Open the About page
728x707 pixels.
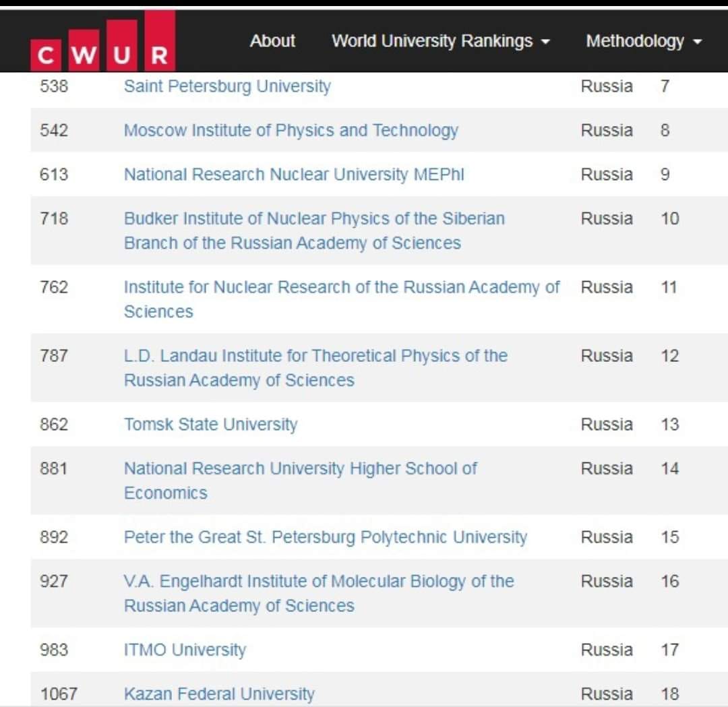coord(272,41)
